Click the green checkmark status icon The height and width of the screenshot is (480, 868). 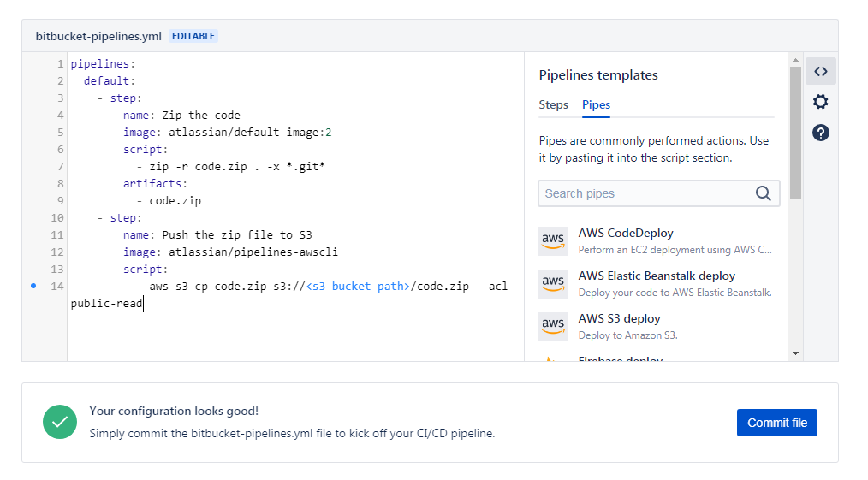[x=60, y=422]
